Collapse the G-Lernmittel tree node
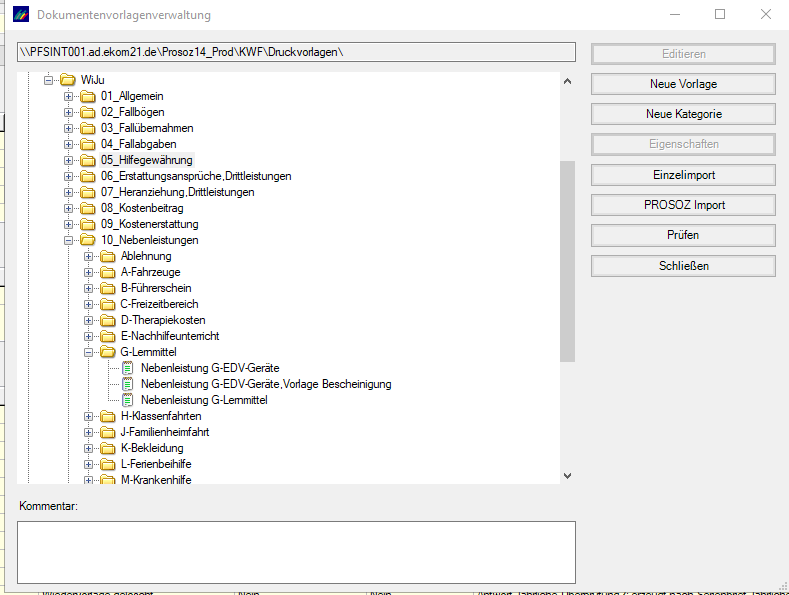Image resolution: width=789 pixels, height=595 pixels. 89,352
